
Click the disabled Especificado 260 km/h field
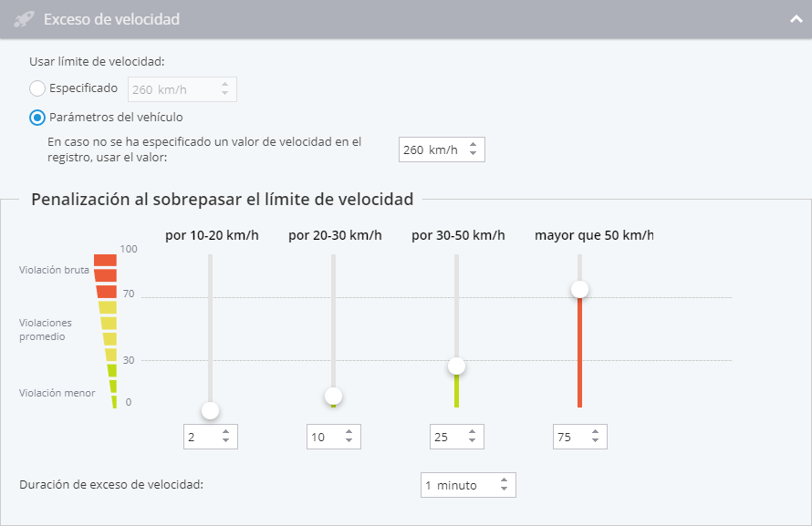click(x=182, y=89)
